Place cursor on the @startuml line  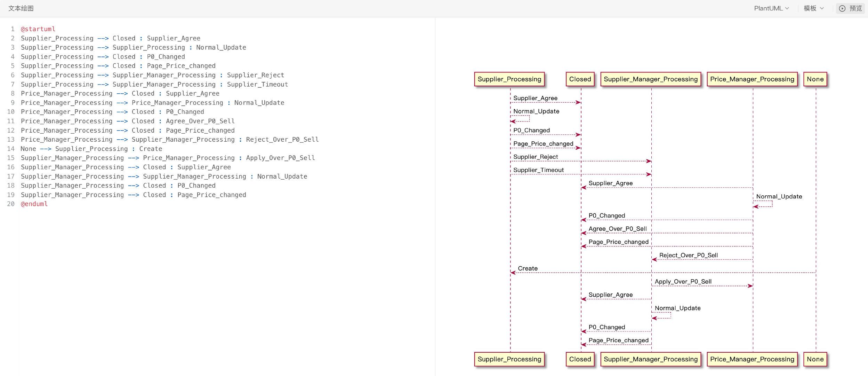point(38,29)
